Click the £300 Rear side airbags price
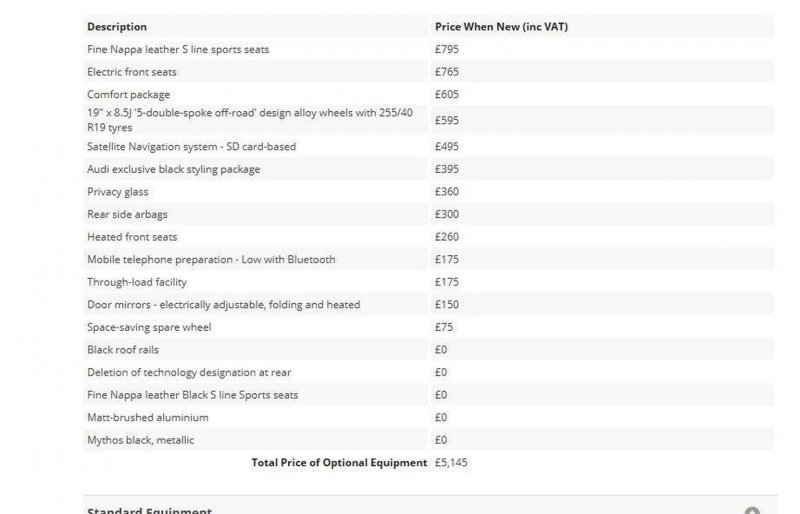800x514 pixels. 446,214
